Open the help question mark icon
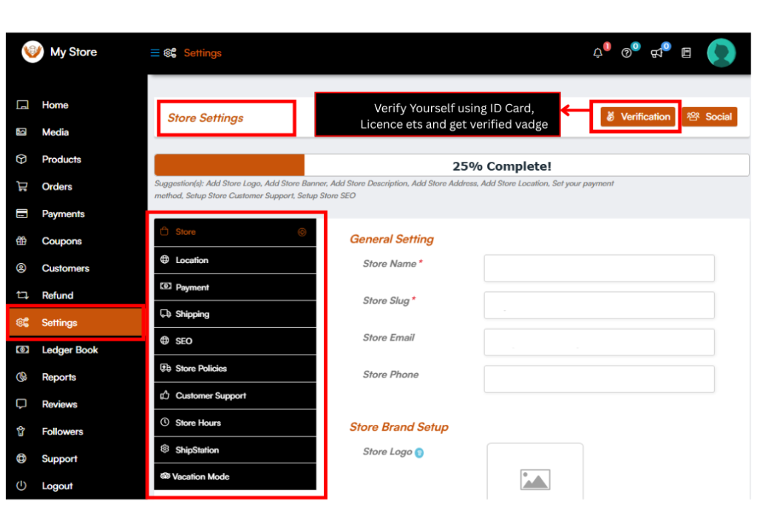The width and height of the screenshot is (757, 532). pyautogui.click(x=627, y=53)
